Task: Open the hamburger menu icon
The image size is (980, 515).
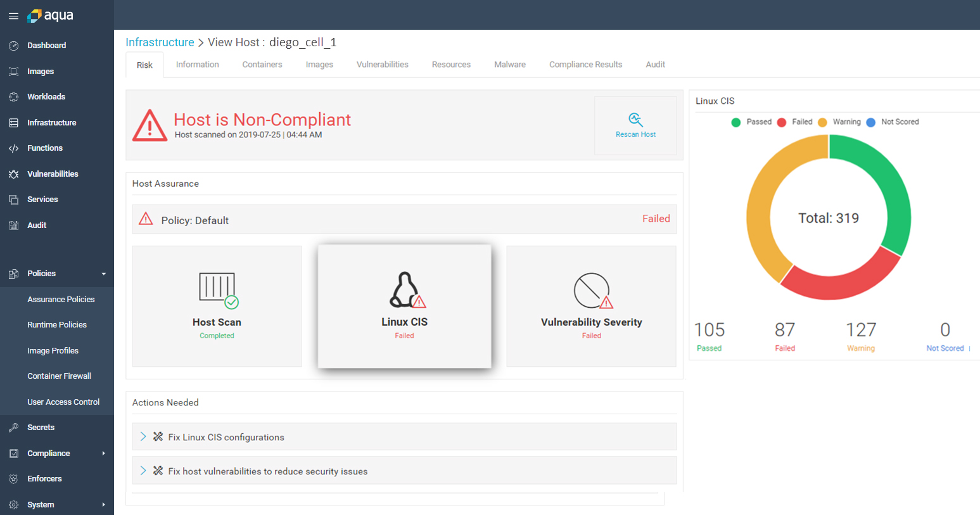Action: [x=13, y=16]
